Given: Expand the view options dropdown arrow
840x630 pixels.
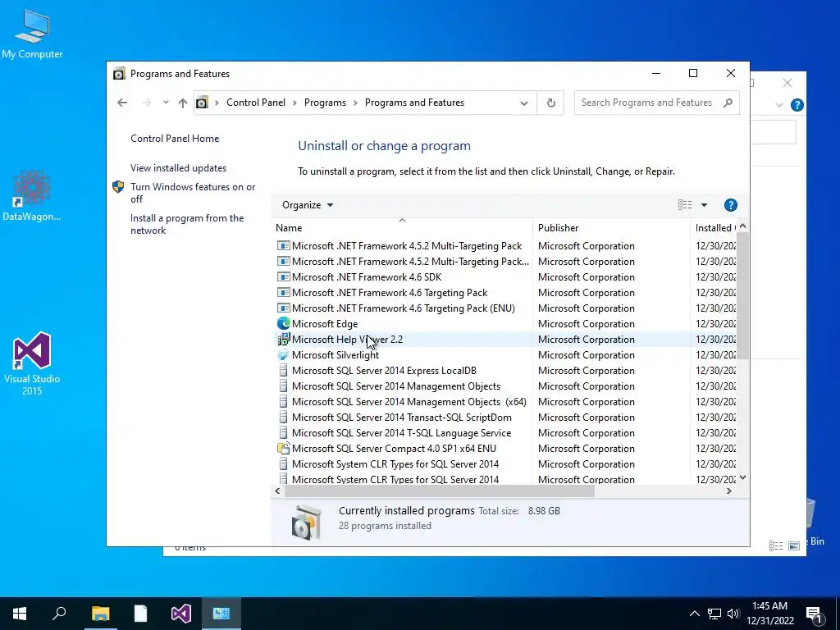Looking at the screenshot, I should 704,205.
